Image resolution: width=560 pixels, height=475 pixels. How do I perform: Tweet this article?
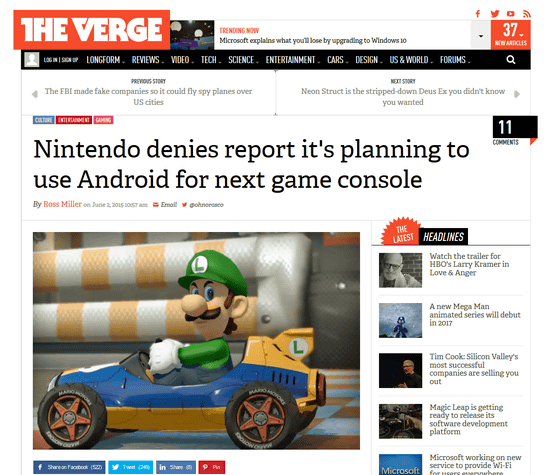pos(131,467)
